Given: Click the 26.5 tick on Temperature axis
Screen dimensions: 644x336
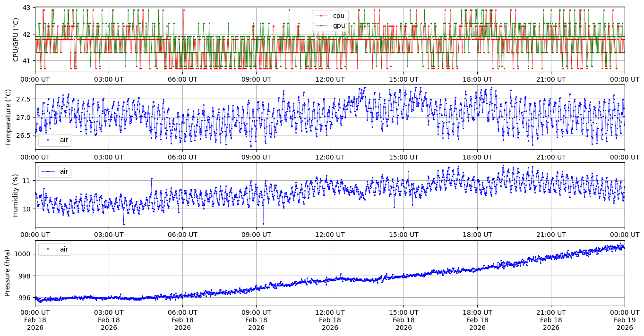Looking at the screenshot, I should click(24, 135).
